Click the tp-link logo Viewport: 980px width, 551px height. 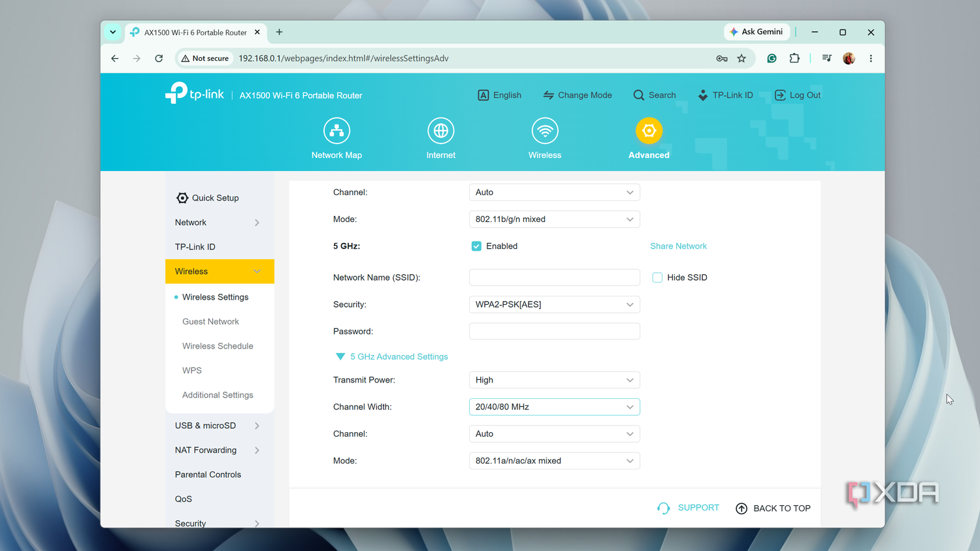(195, 93)
